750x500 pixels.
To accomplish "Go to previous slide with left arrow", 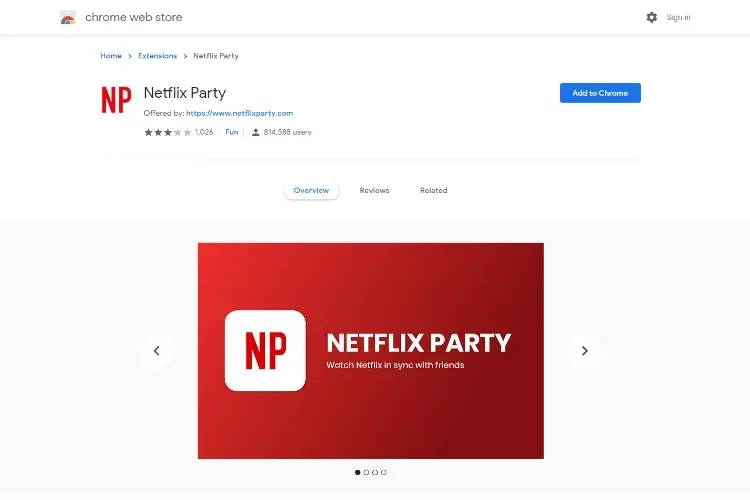I will point(156,351).
